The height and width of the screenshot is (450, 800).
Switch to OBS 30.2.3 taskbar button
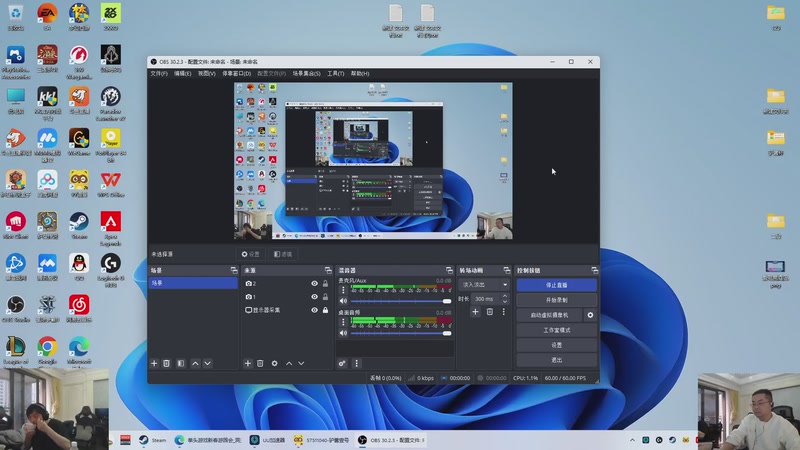392,440
